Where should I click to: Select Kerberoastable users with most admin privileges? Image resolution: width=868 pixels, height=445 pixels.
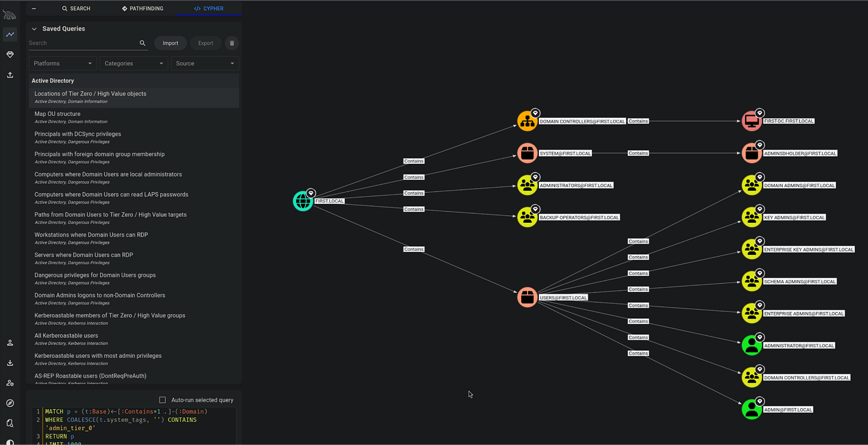134,359
